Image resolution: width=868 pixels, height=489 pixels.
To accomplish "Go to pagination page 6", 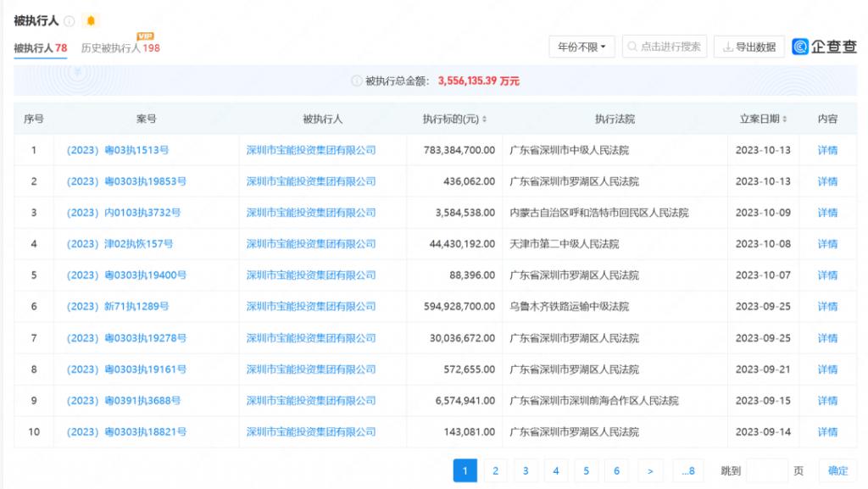I will (617, 470).
